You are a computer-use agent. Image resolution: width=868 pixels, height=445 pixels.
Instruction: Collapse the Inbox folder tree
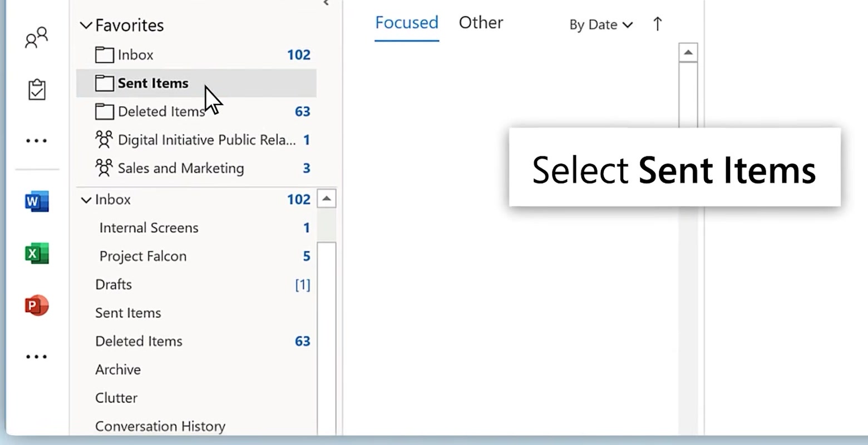[86, 200]
